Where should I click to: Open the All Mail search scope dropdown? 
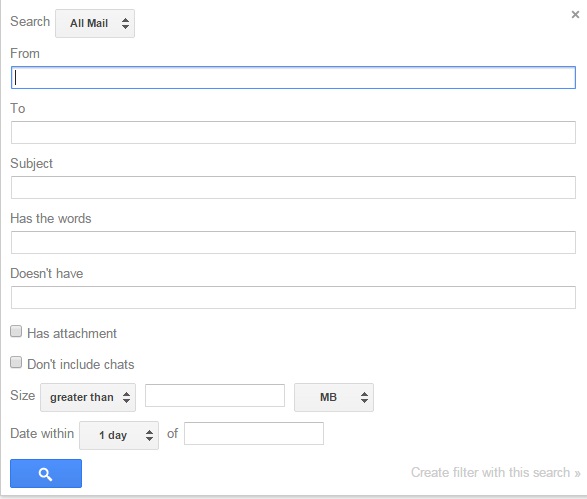(95, 23)
